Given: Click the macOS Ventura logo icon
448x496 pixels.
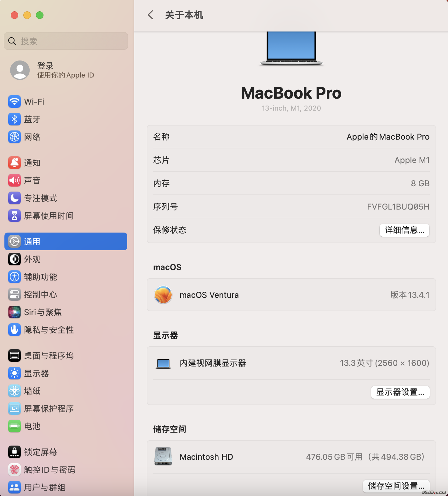Looking at the screenshot, I should click(x=163, y=295).
